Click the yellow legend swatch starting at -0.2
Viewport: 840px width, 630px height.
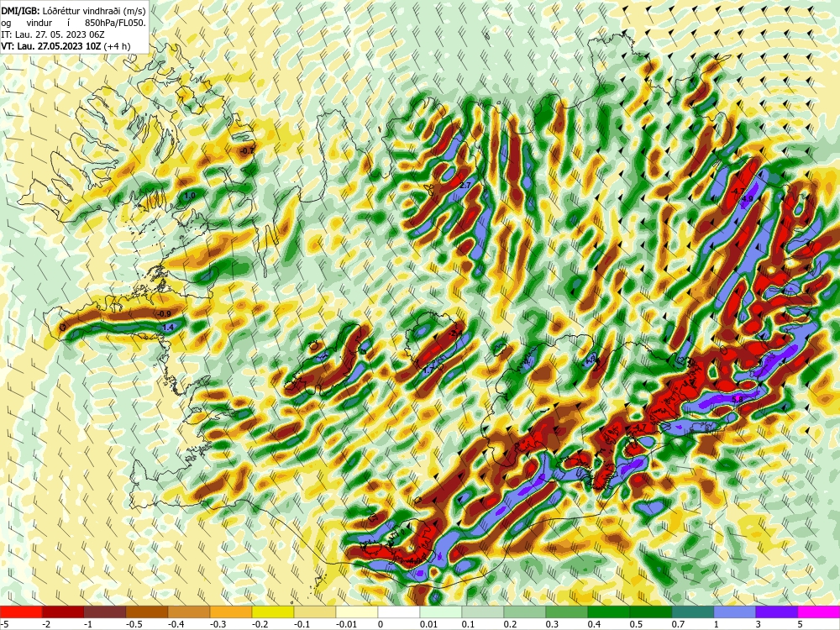pyautogui.click(x=273, y=612)
